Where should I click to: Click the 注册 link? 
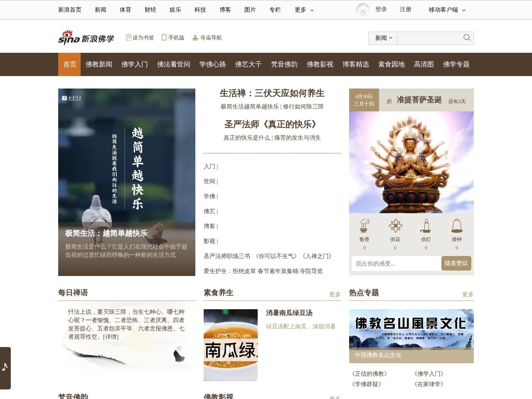406,9
